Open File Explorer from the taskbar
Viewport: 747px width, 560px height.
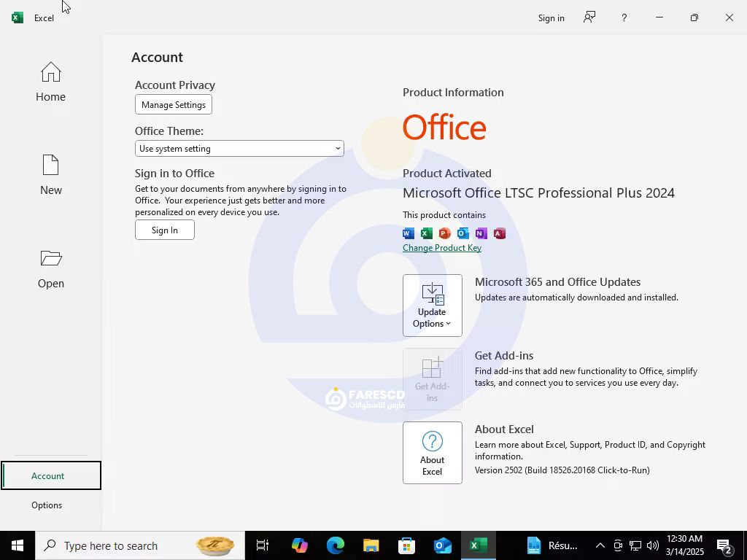(x=371, y=545)
